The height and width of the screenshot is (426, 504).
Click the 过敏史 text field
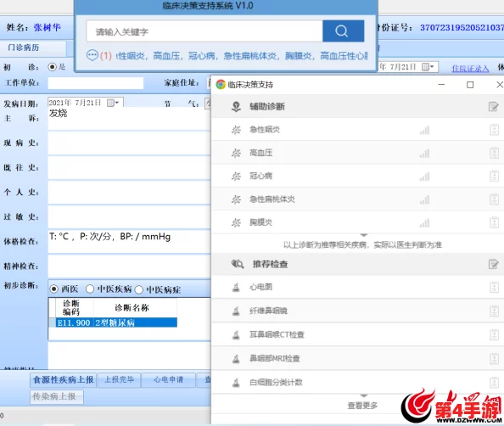[x=129, y=217]
